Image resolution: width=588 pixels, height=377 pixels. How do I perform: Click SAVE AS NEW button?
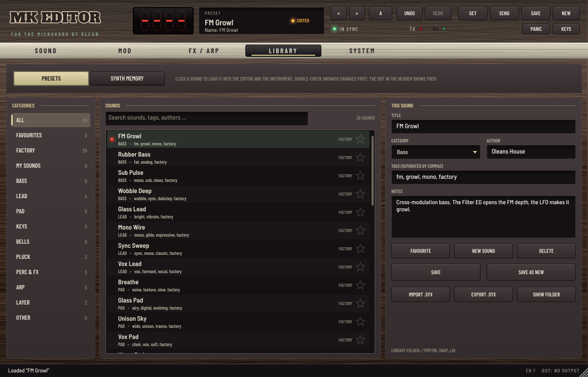tap(531, 272)
